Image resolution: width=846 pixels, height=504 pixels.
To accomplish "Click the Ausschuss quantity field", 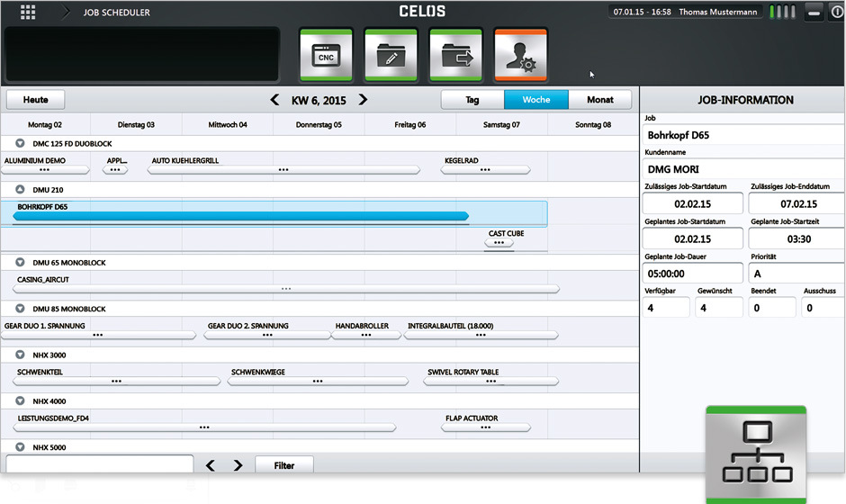I will tap(823, 308).
